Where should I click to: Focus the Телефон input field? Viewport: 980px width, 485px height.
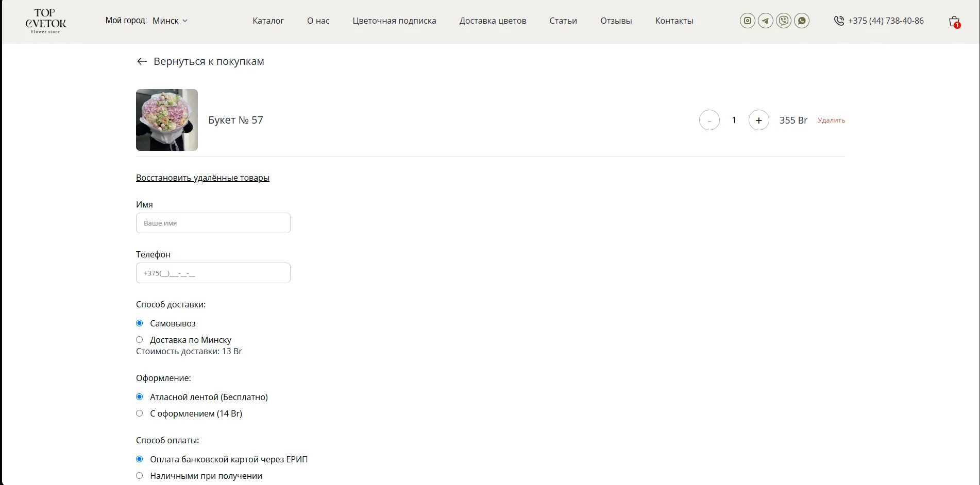[213, 273]
